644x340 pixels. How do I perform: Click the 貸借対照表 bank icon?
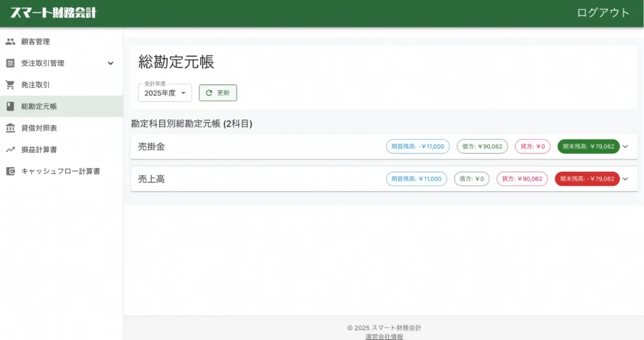[x=10, y=128]
